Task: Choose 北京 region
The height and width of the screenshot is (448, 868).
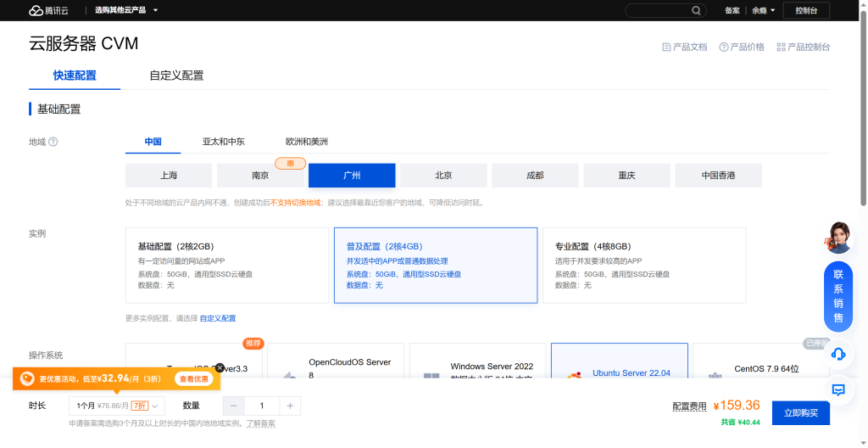Action: [x=443, y=175]
